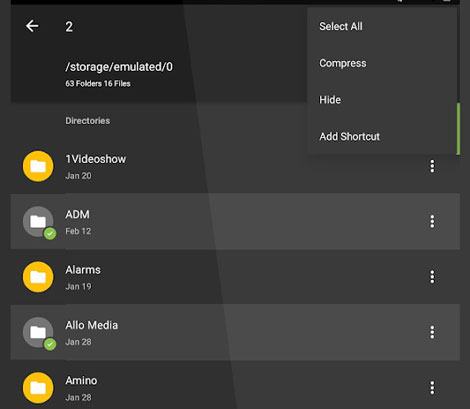Screen dimensions: 470x409
Task: Tap the back arrow in the header
Action: point(32,26)
